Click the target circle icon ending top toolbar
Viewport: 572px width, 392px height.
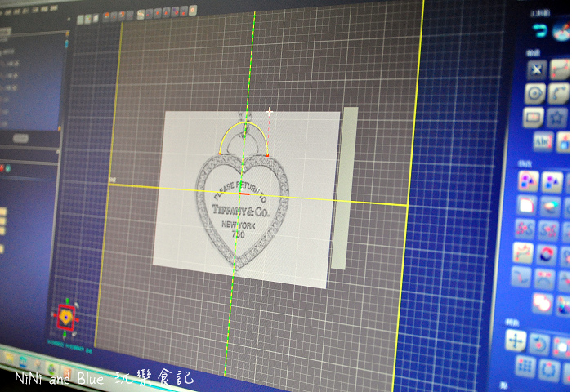pos(193,10)
